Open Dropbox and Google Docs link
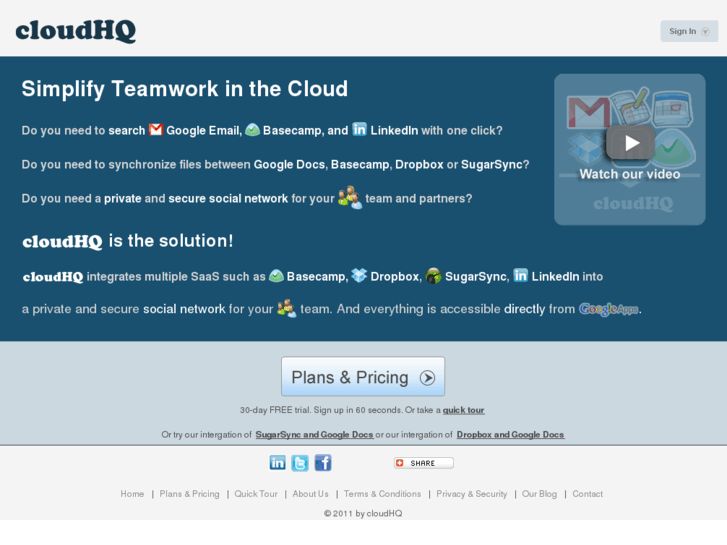This screenshot has width=727, height=545. [x=510, y=435]
